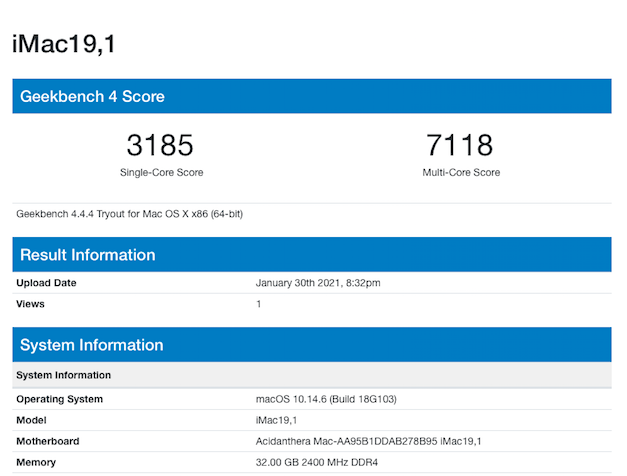Click the Single-Core Score label
627x476 pixels.
(161, 173)
